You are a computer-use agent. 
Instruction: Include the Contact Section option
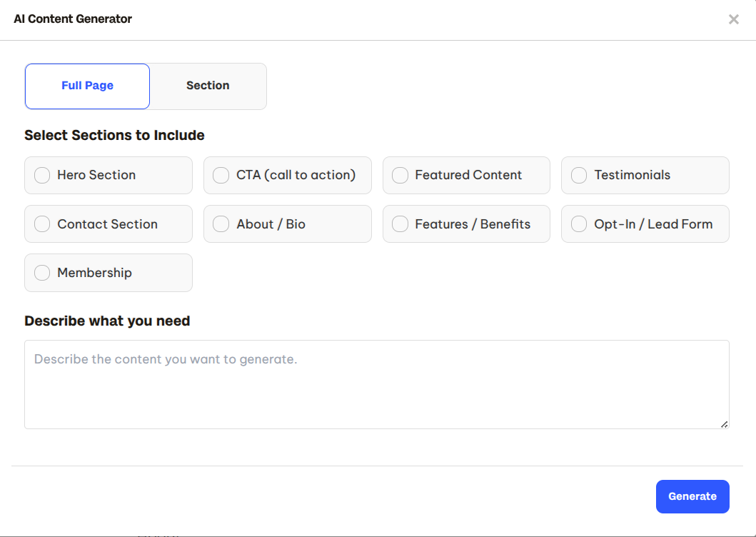tap(42, 224)
